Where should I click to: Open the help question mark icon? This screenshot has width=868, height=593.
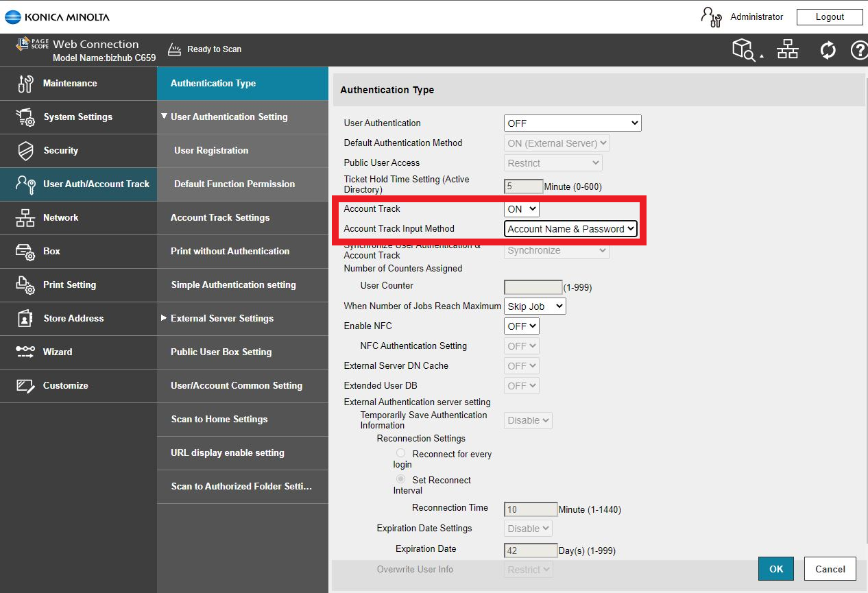click(859, 50)
